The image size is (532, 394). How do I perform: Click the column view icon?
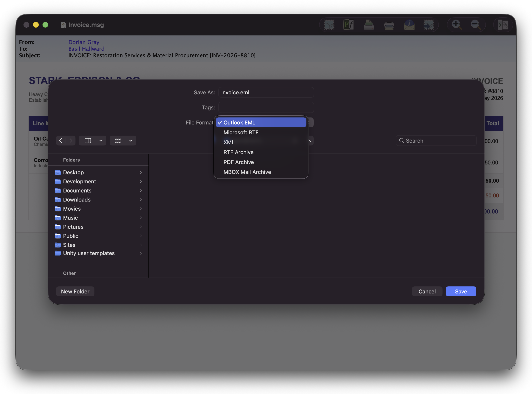tap(88, 141)
